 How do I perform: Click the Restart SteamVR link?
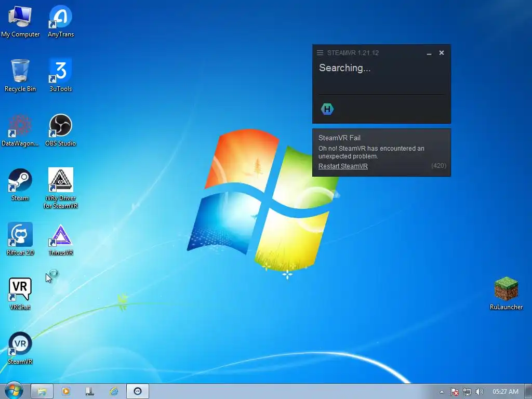(x=343, y=166)
